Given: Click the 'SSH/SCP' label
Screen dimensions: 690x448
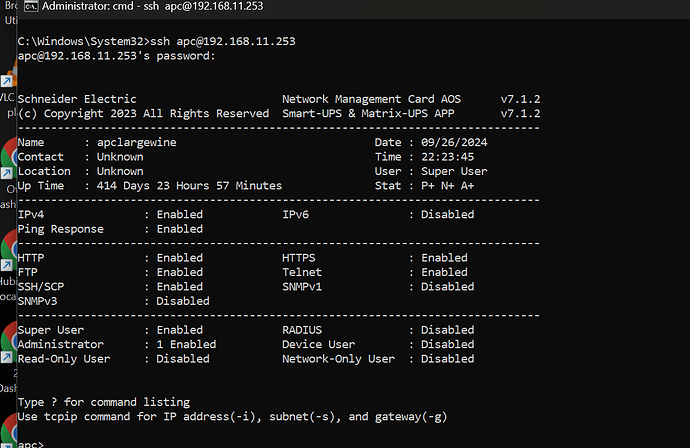Looking at the screenshot, I should click(x=41, y=287).
